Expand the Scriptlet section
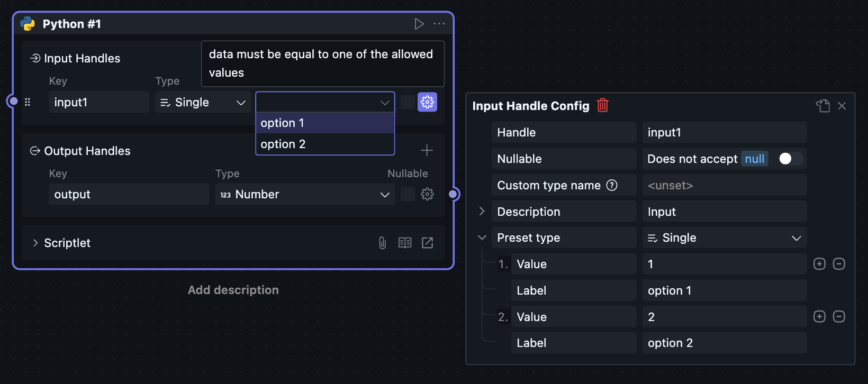 35,243
